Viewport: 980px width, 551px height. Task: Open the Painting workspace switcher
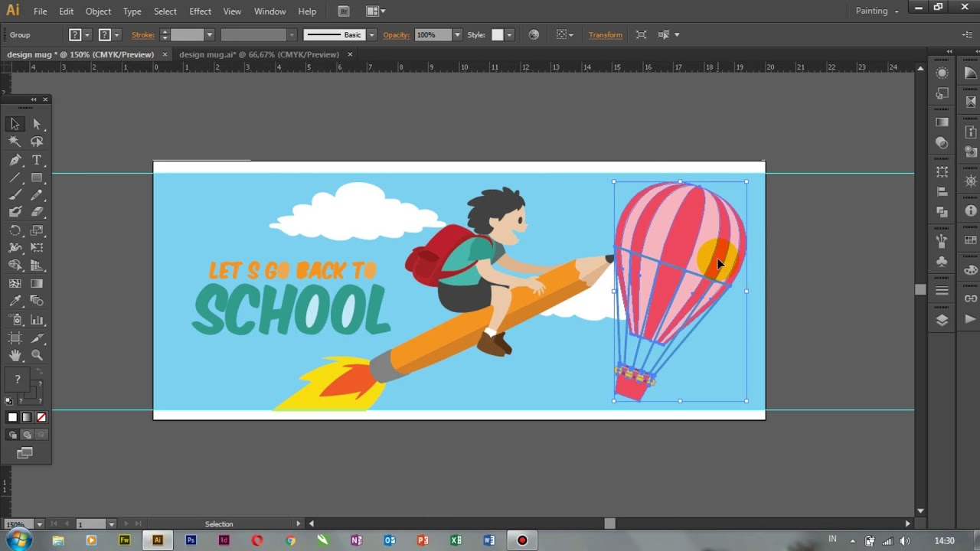877,11
